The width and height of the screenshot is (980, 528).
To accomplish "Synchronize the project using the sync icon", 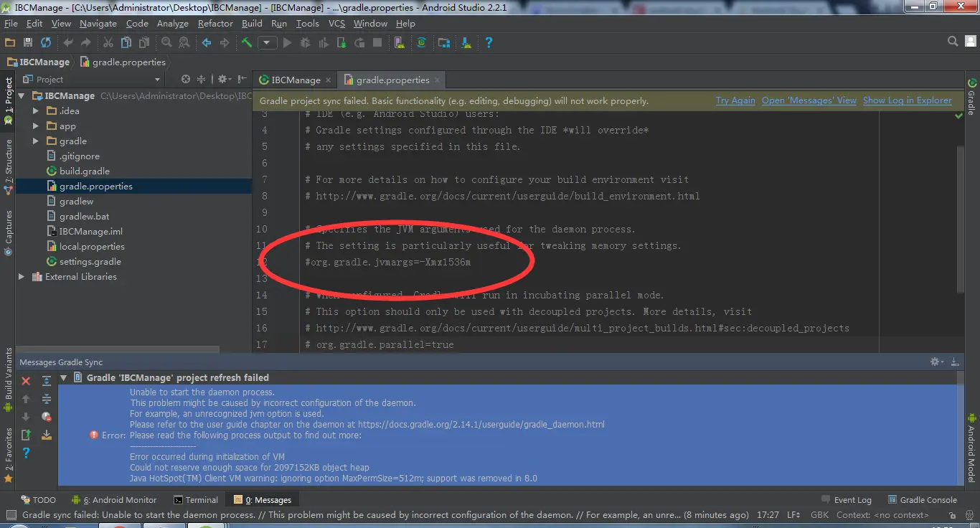I will click(x=46, y=43).
